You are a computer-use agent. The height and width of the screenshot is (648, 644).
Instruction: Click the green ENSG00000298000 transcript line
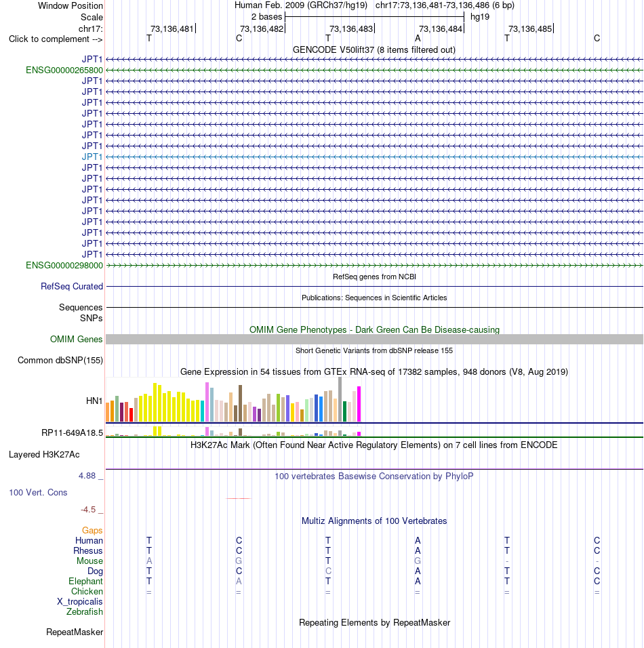click(374, 265)
